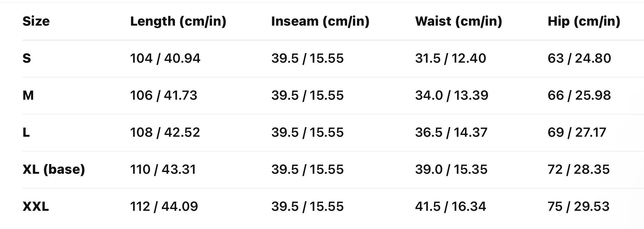Image resolution: width=644 pixels, height=229 pixels.
Task: Click the inseam value in the XXL row
Action: [x=307, y=206]
